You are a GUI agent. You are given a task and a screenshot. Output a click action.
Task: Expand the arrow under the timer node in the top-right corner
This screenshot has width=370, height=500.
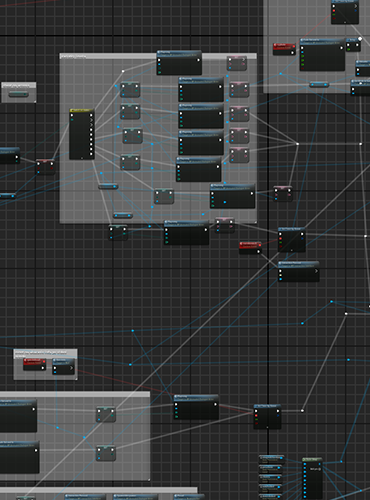click(x=345, y=22)
